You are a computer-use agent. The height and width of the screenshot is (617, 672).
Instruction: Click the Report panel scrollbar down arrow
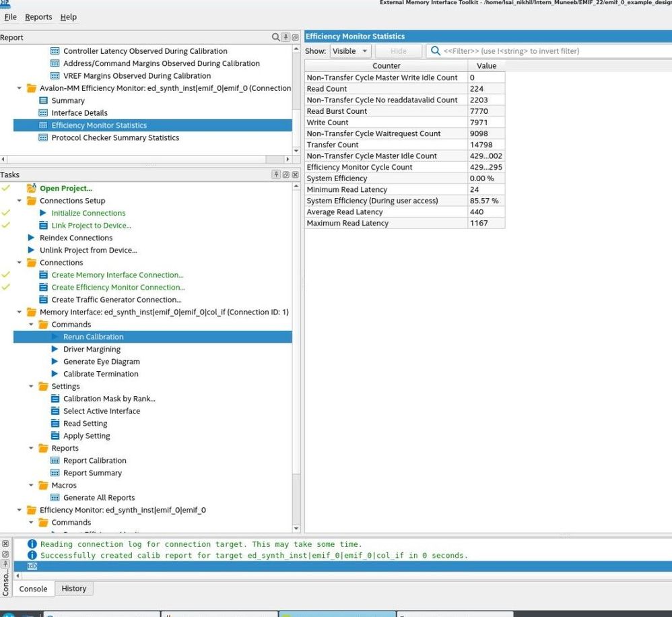[x=296, y=151]
